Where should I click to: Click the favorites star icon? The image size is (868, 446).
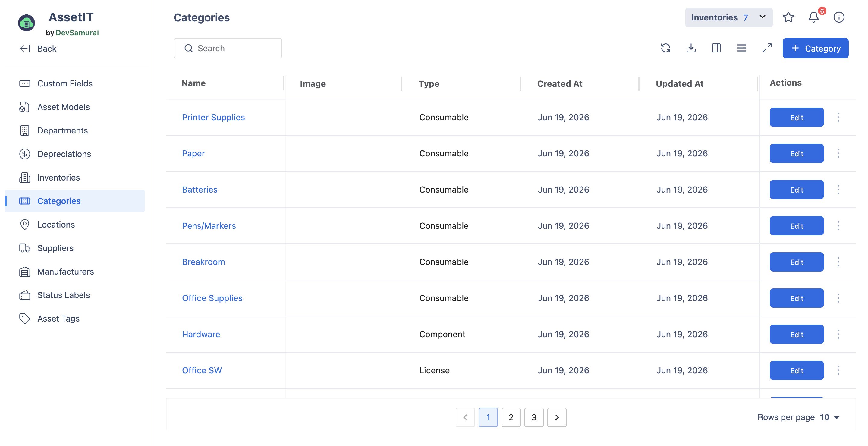[788, 17]
